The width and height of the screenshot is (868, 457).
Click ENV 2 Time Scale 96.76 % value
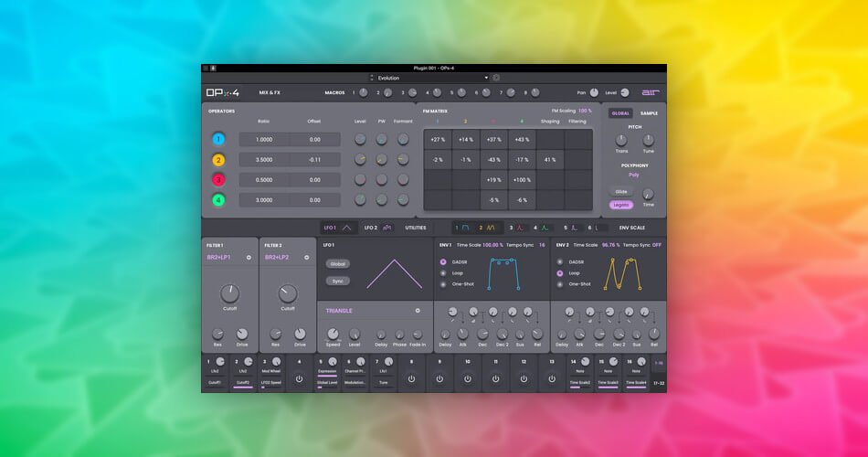[x=610, y=245]
